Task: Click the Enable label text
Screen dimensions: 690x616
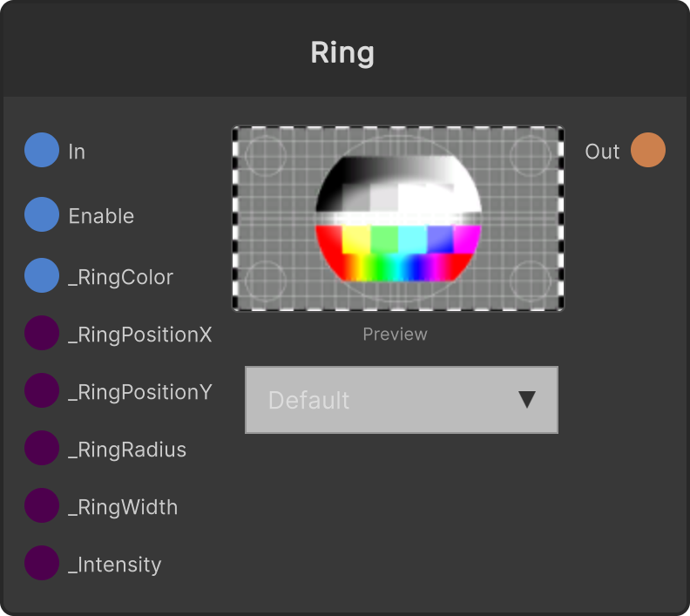Action: [101, 216]
